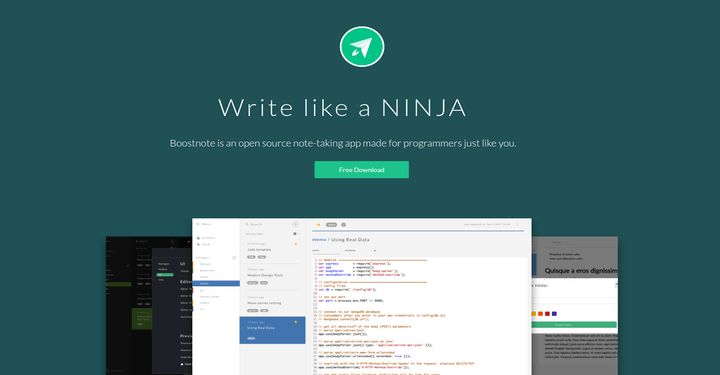Screen dimensions: 720x375
Task: Click the circular new note plus button
Action: (296, 224)
